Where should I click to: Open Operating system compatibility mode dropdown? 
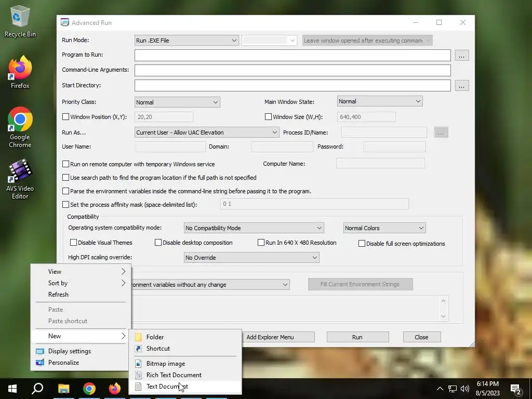click(x=254, y=228)
